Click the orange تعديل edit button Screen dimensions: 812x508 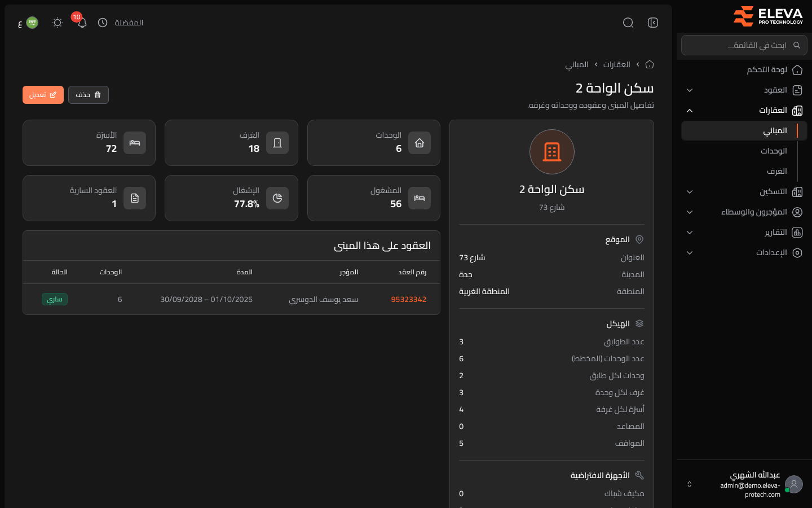[43, 95]
